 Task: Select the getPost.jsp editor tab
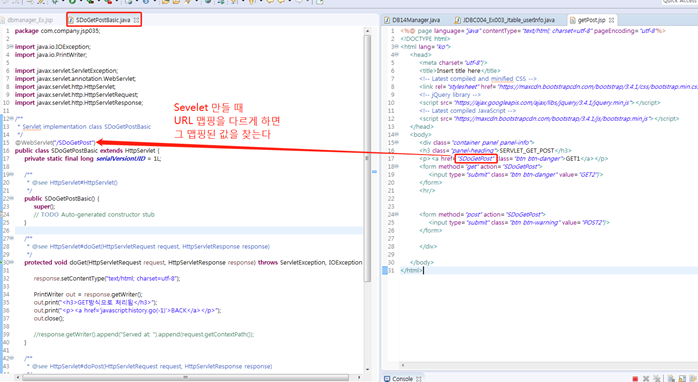[x=591, y=20]
